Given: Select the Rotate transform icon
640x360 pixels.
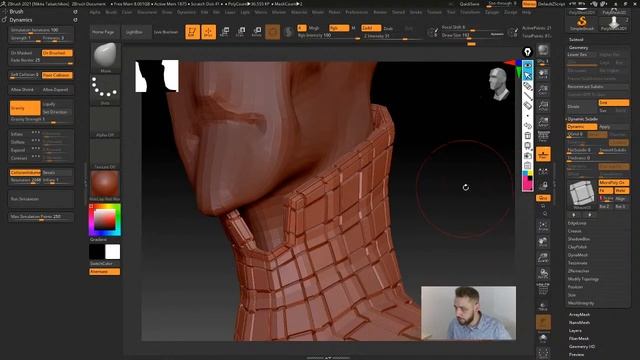Looking at the screenshot, I should point(257,32).
